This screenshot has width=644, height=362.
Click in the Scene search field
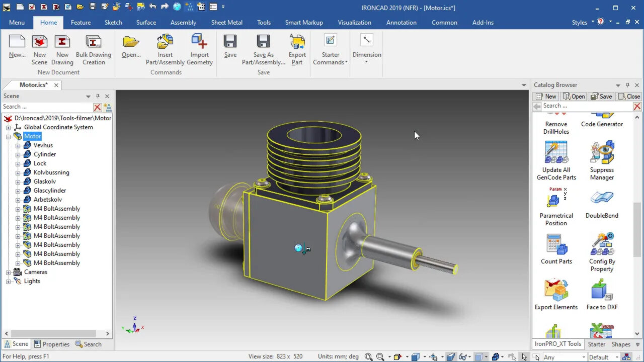coord(46,107)
